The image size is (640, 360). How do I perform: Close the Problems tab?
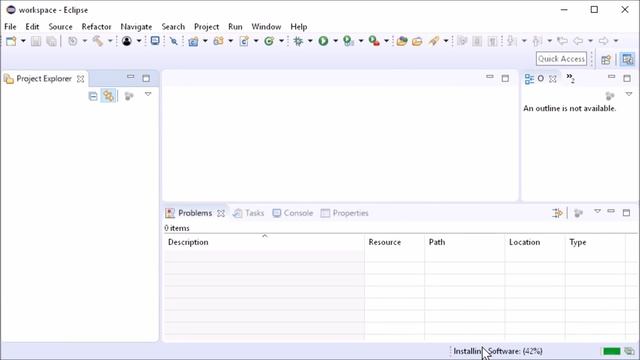tap(221, 213)
